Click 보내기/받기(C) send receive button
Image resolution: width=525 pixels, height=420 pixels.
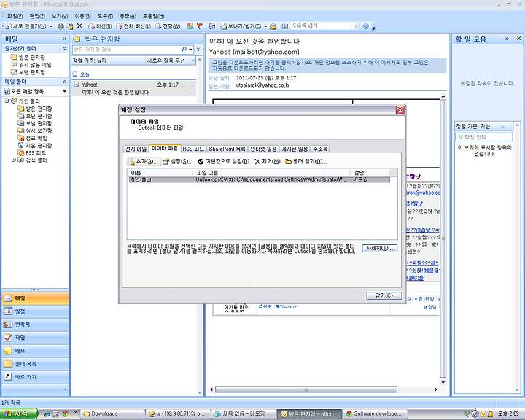coord(241,26)
